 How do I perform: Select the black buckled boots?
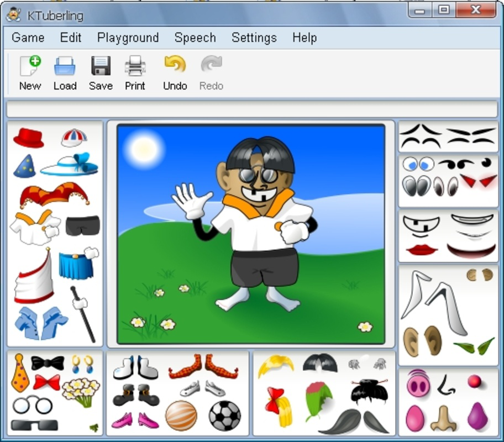point(136,394)
